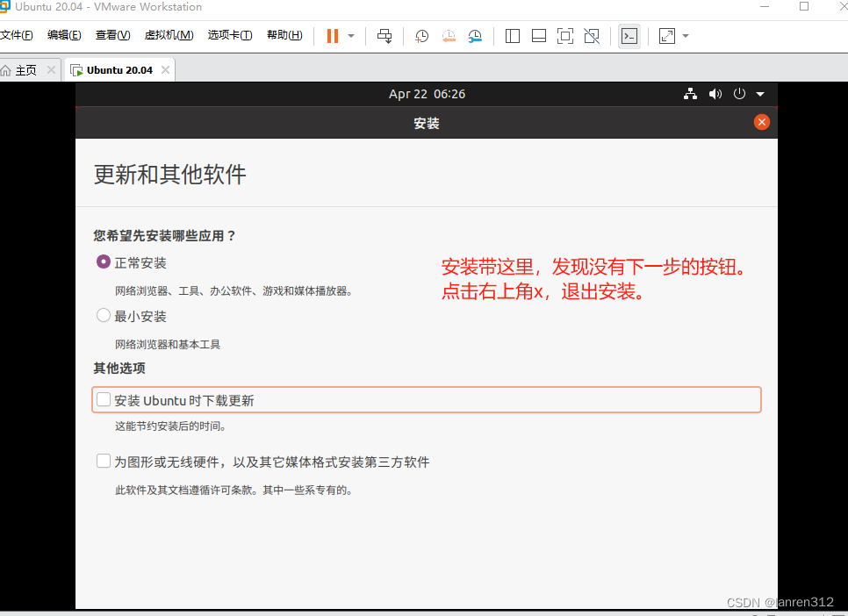Viewport: 848px width, 616px height.
Task: Expand stretch display dropdown arrow
Action: pyautogui.click(x=686, y=36)
